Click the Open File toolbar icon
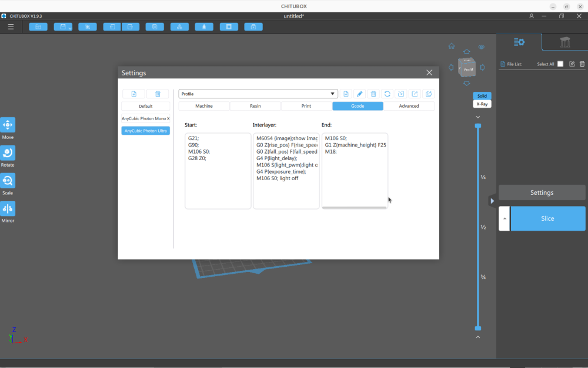Image resolution: width=588 pixels, height=368 pixels. 38,26
